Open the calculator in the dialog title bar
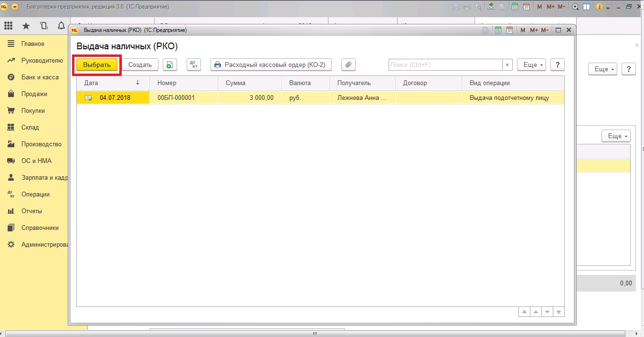This screenshot has height=337, width=644. click(x=498, y=30)
